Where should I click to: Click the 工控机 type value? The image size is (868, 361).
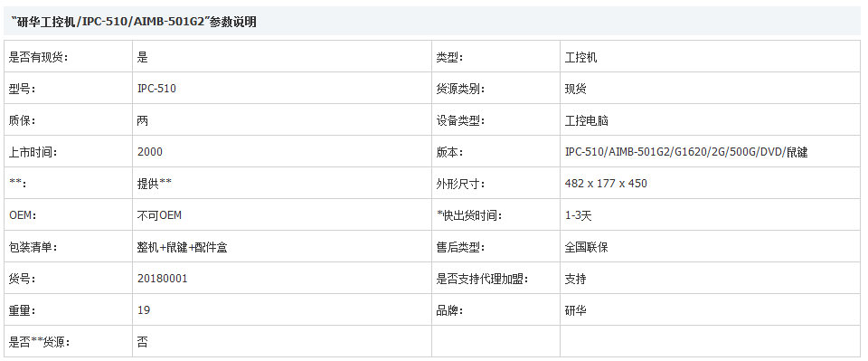tap(580, 57)
